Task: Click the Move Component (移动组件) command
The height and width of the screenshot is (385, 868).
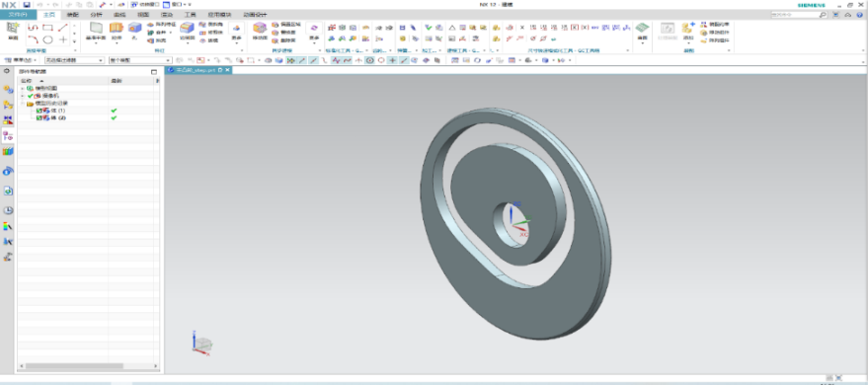Action: tap(715, 33)
